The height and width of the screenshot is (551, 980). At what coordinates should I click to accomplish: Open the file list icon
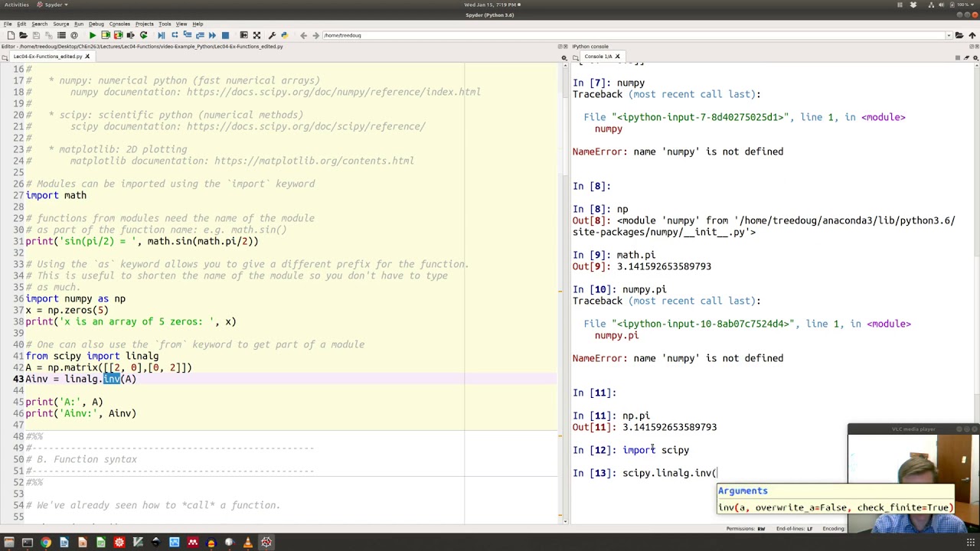[x=61, y=35]
